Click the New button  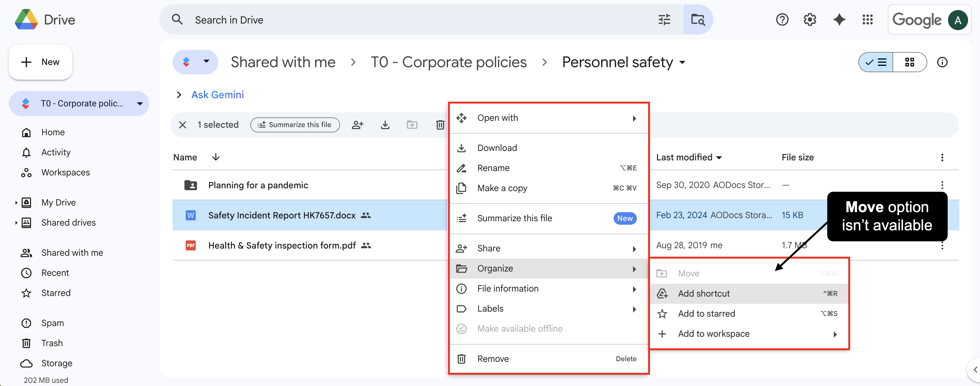(41, 62)
